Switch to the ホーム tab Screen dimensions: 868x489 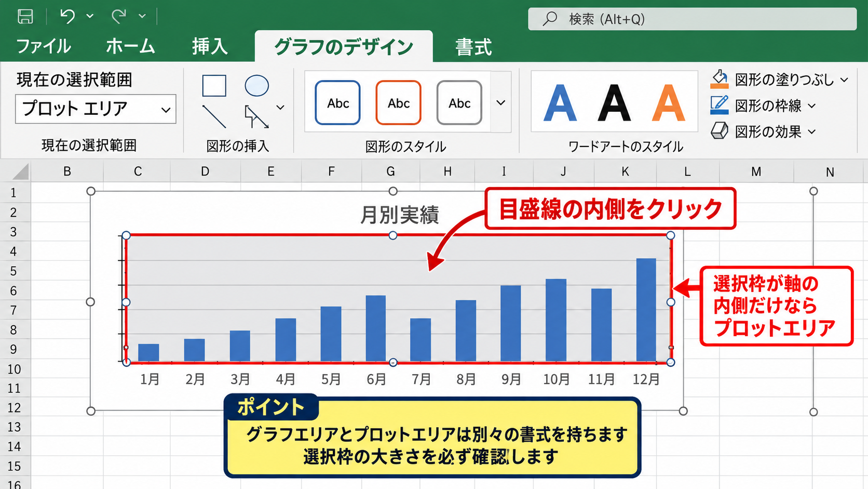coord(130,47)
